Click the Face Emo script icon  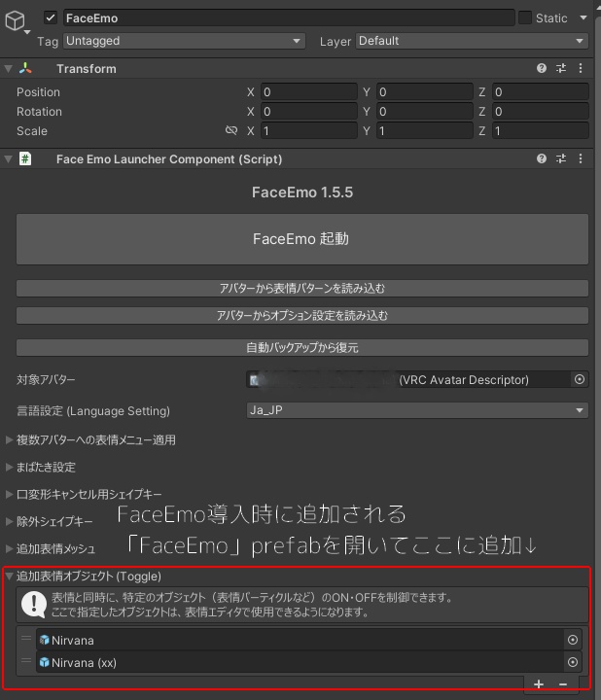click(x=25, y=158)
